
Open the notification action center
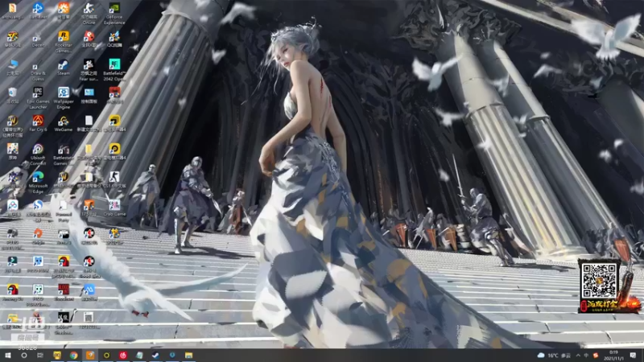(x=633, y=356)
